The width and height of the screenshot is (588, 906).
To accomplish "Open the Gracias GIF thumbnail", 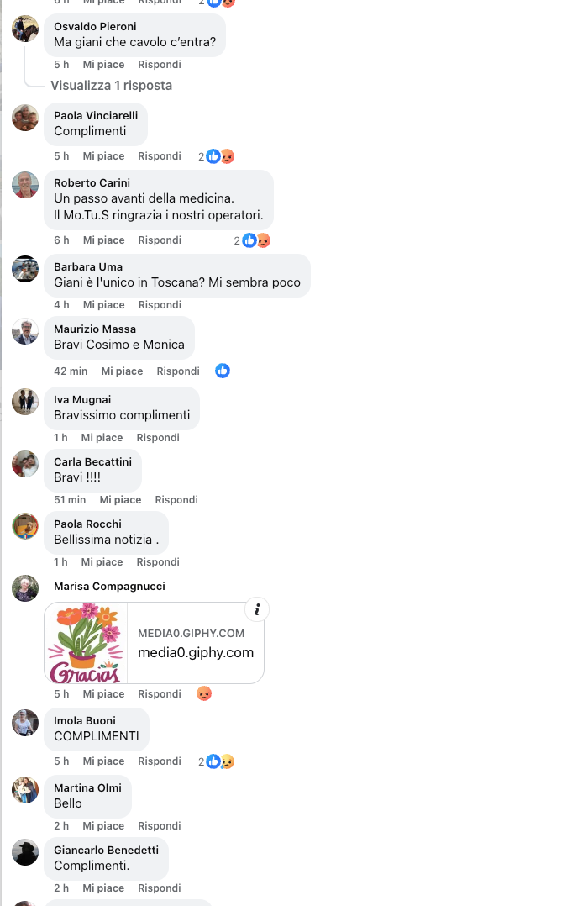I will 86,642.
